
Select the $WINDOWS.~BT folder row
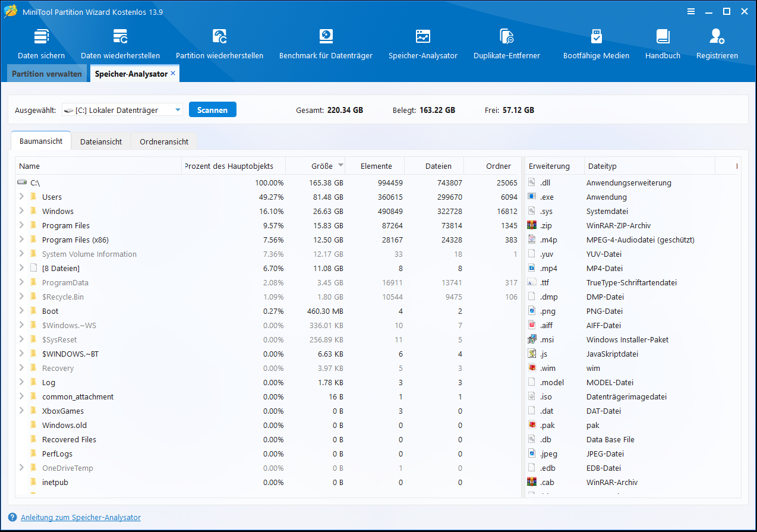pyautogui.click(x=268, y=354)
